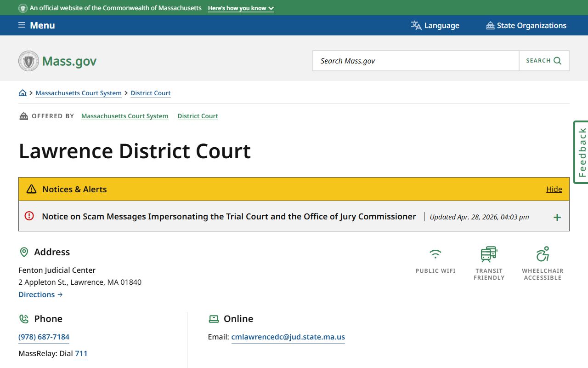The width and height of the screenshot is (588, 368).
Task: Click the home icon in breadcrumbs
Action: click(x=23, y=93)
